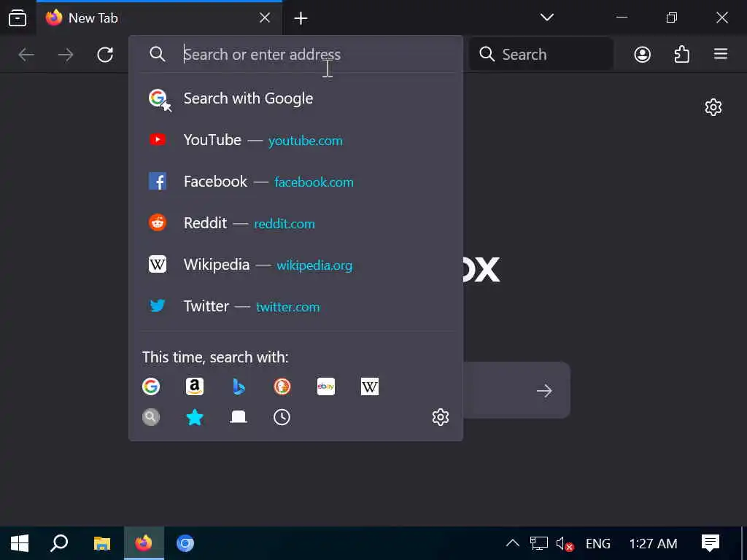Choose DuckDuckGo one-off search icon

click(x=282, y=386)
